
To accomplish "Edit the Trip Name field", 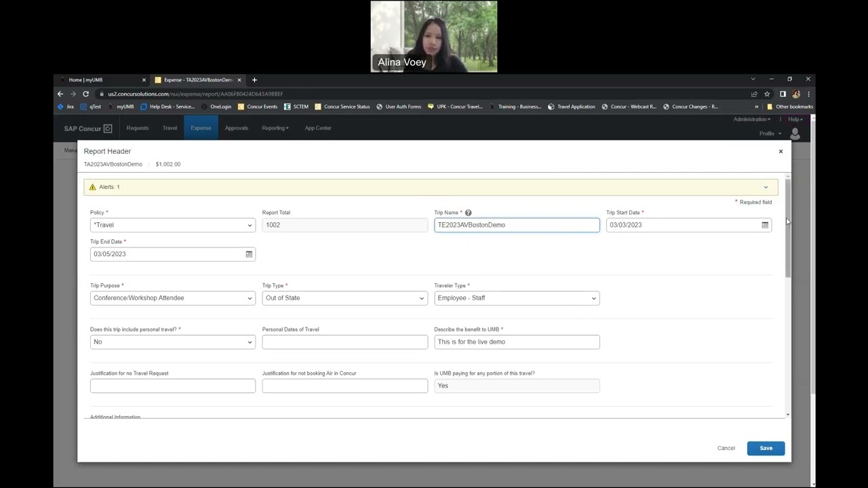I will tap(517, 225).
